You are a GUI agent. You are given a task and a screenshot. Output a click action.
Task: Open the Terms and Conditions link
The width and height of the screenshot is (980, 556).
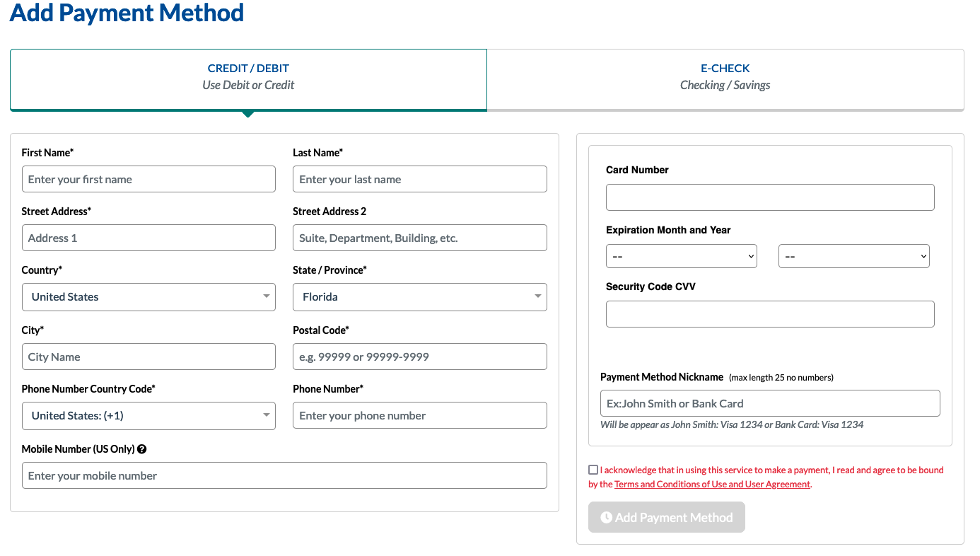(x=713, y=484)
